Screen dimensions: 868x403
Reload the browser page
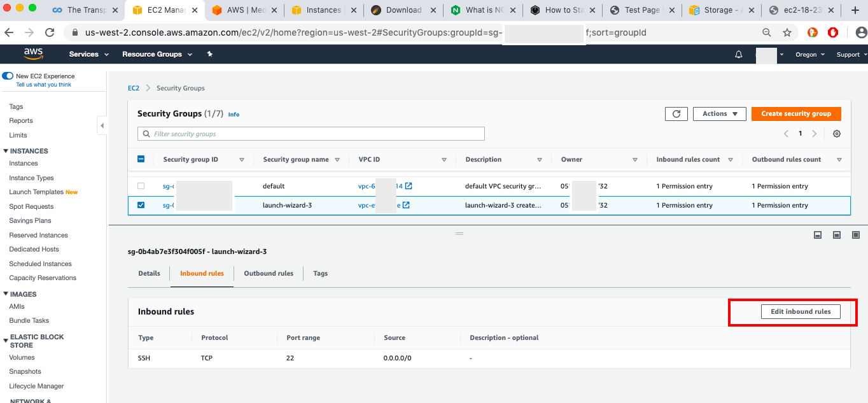(50, 32)
